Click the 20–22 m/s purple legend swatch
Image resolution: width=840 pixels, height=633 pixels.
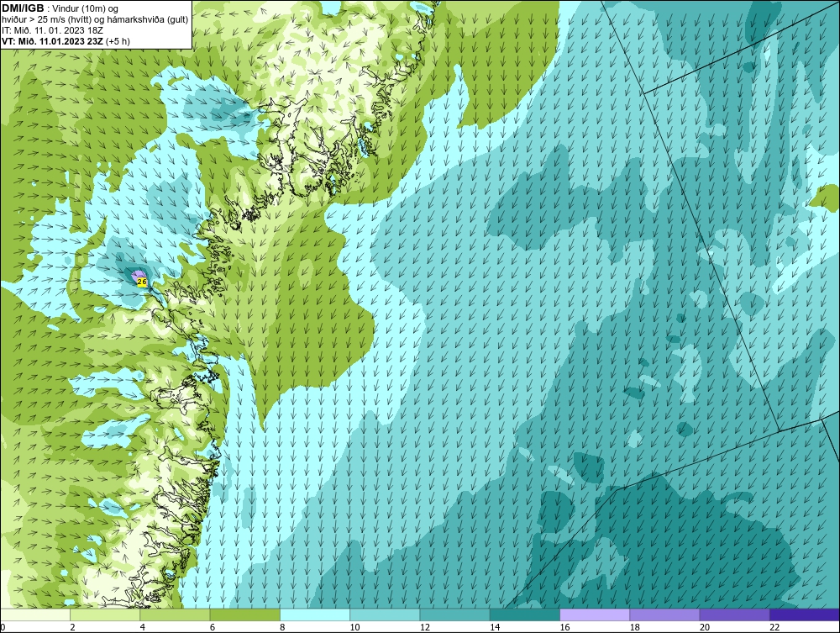pos(734,615)
